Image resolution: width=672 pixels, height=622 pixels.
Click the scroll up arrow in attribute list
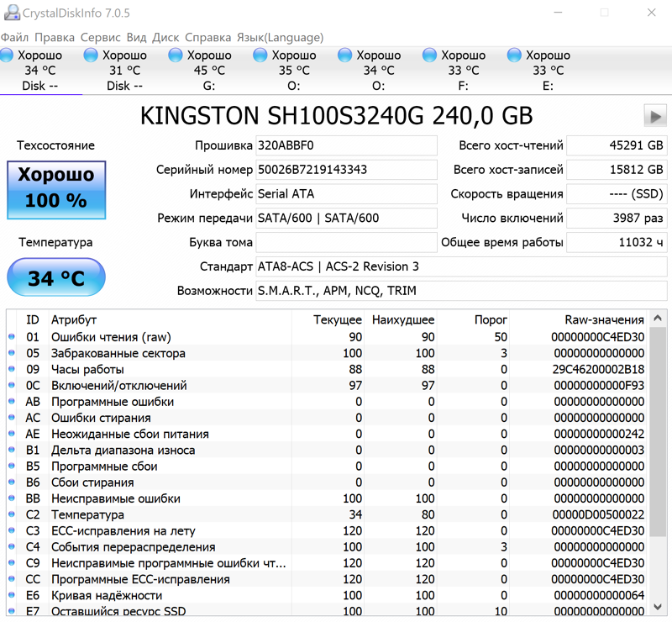658,319
